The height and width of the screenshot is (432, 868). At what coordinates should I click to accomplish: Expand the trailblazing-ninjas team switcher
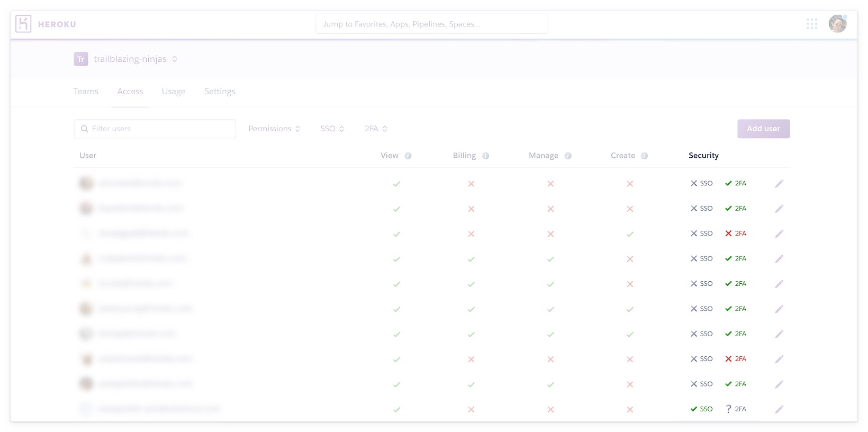point(175,59)
